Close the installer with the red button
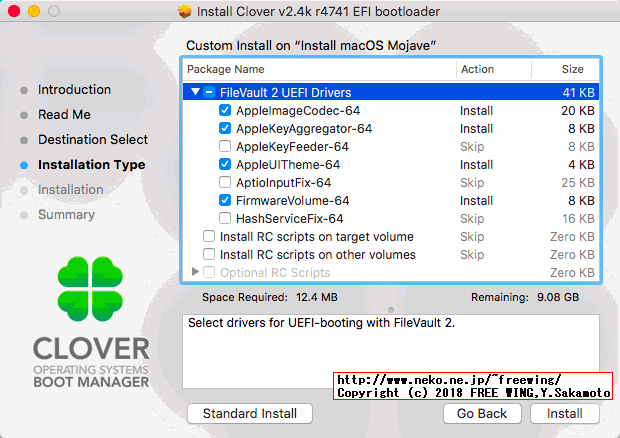The height and width of the screenshot is (438, 620). [14, 11]
